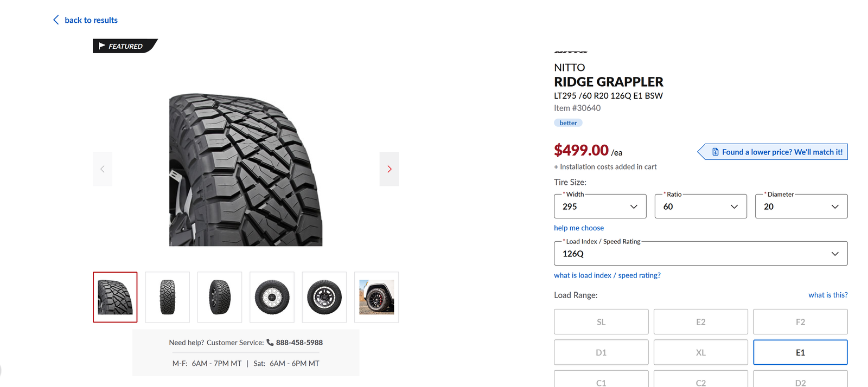Viewport: 868px width, 387px height.
Task: Click the Nitto brand logo
Action: pyautogui.click(x=570, y=52)
